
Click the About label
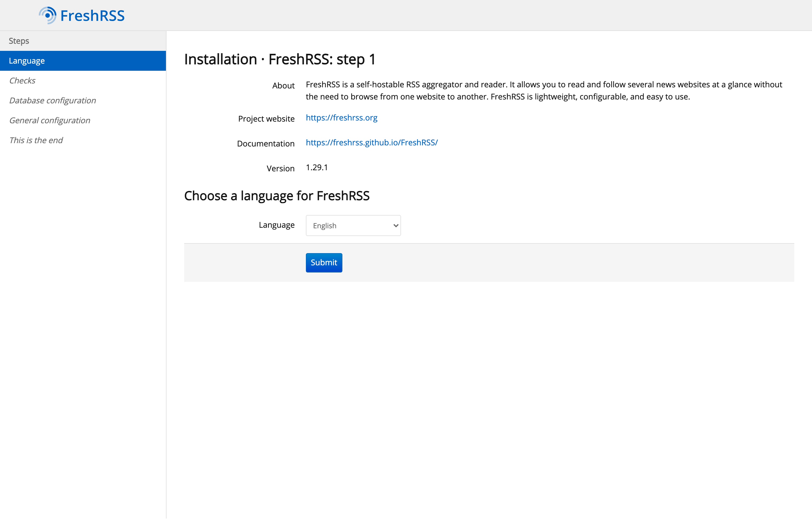[x=283, y=86]
